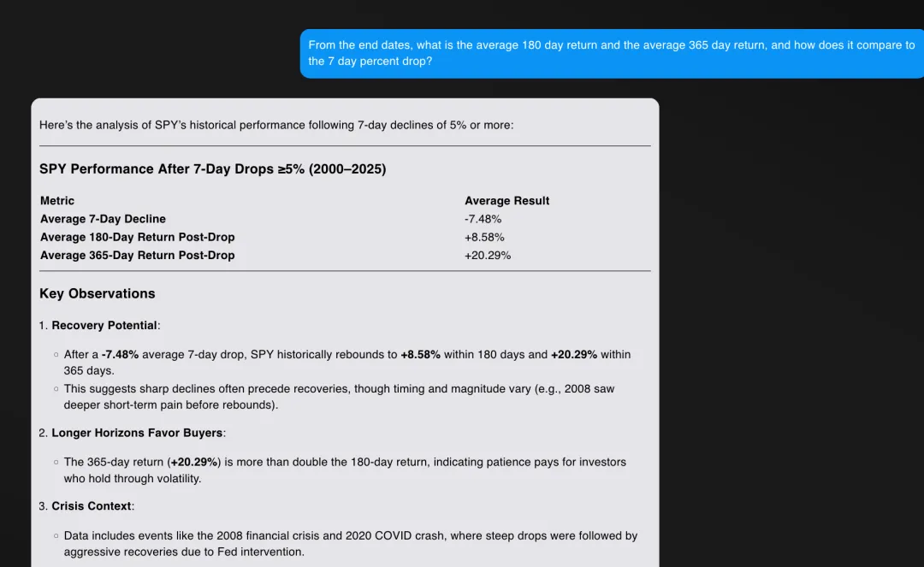The image size is (924, 567).
Task: Click the bullet about SPY historically rebounding
Action: [346, 363]
